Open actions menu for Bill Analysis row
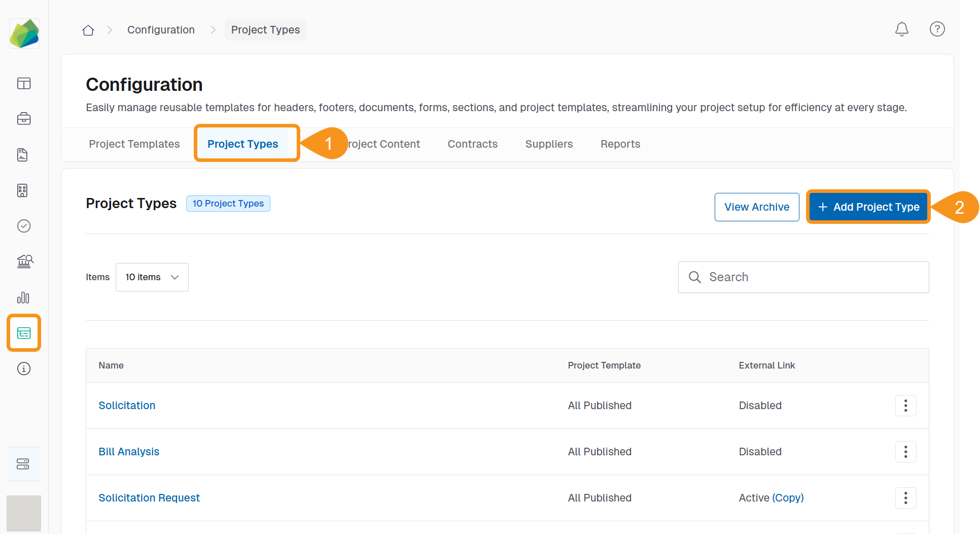Viewport: 980px width, 534px height. pos(905,452)
